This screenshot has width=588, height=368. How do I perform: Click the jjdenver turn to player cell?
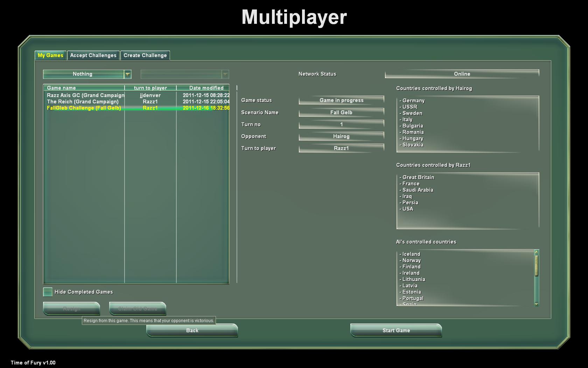150,95
